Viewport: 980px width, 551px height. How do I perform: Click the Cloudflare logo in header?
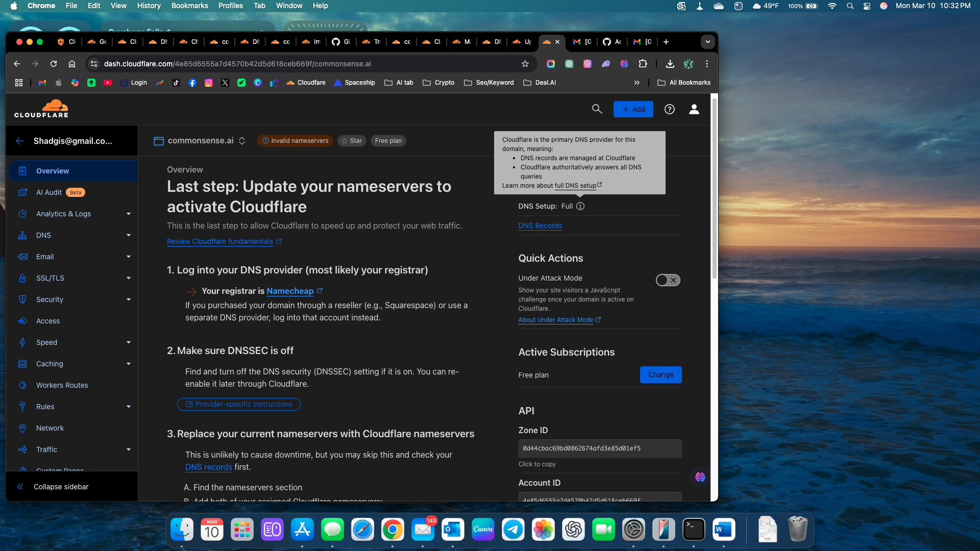coord(41,109)
